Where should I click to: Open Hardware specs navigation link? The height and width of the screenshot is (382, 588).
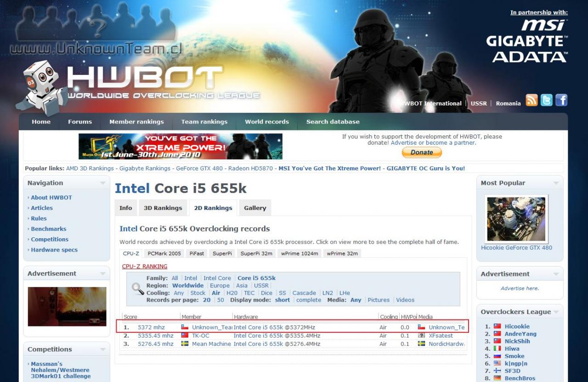click(54, 250)
